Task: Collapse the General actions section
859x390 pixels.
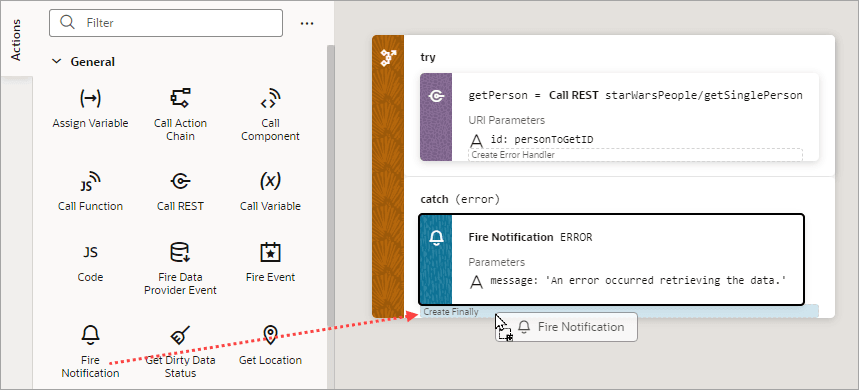Action: (x=56, y=62)
